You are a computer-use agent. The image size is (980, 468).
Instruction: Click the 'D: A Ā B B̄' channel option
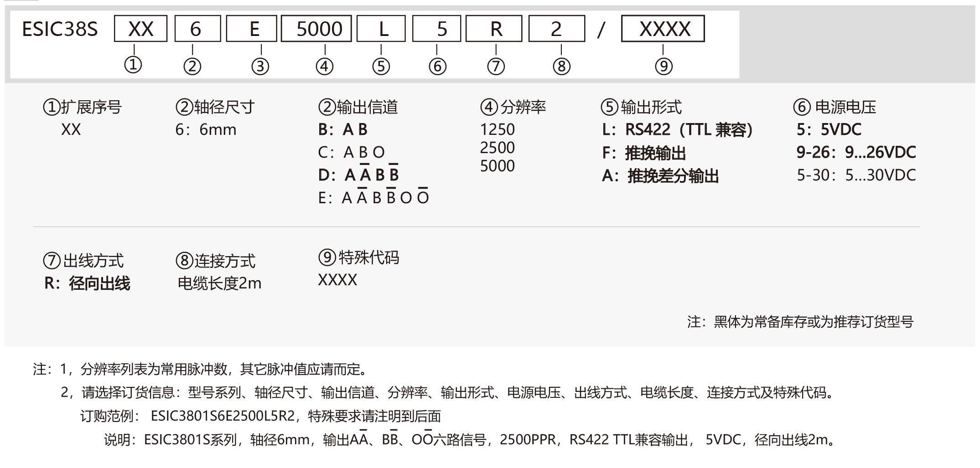point(358,174)
